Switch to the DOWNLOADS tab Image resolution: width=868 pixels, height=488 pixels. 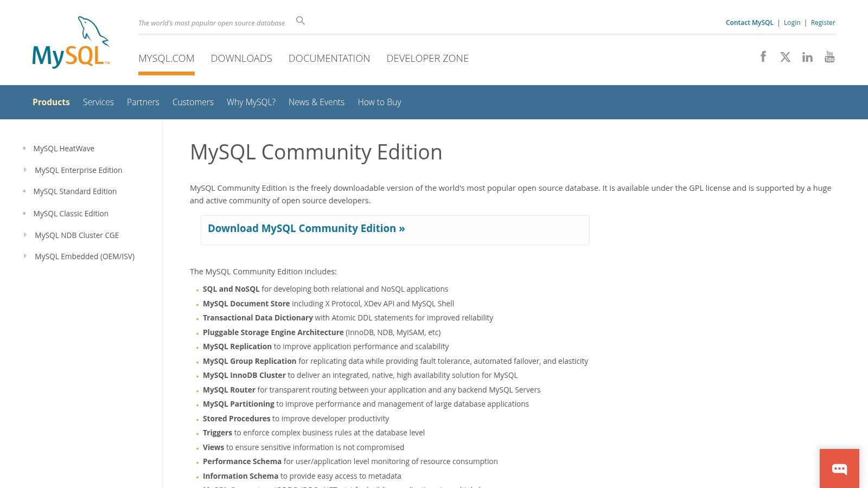click(x=241, y=58)
